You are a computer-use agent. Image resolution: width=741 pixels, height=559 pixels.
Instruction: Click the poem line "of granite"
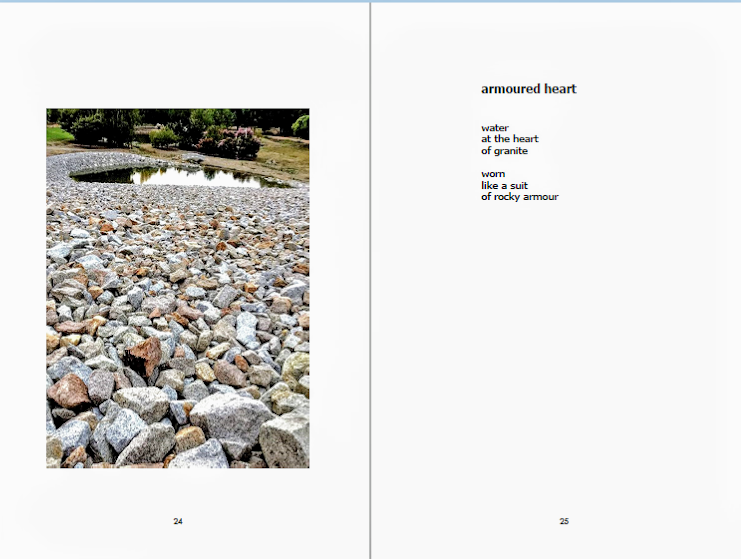[x=504, y=151]
